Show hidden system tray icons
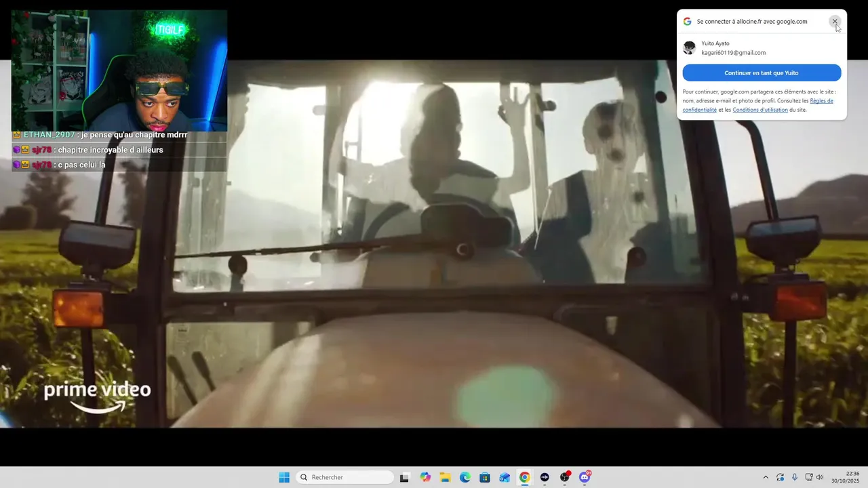This screenshot has width=868, height=488. pos(766,477)
